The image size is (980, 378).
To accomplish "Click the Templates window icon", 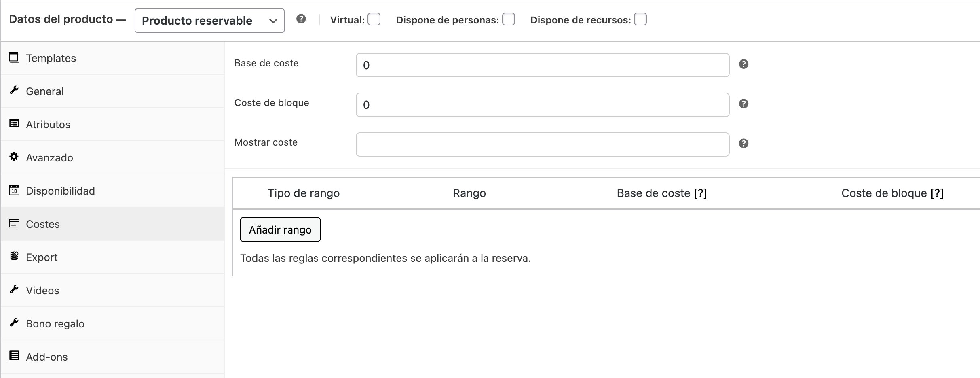I will pos(14,57).
